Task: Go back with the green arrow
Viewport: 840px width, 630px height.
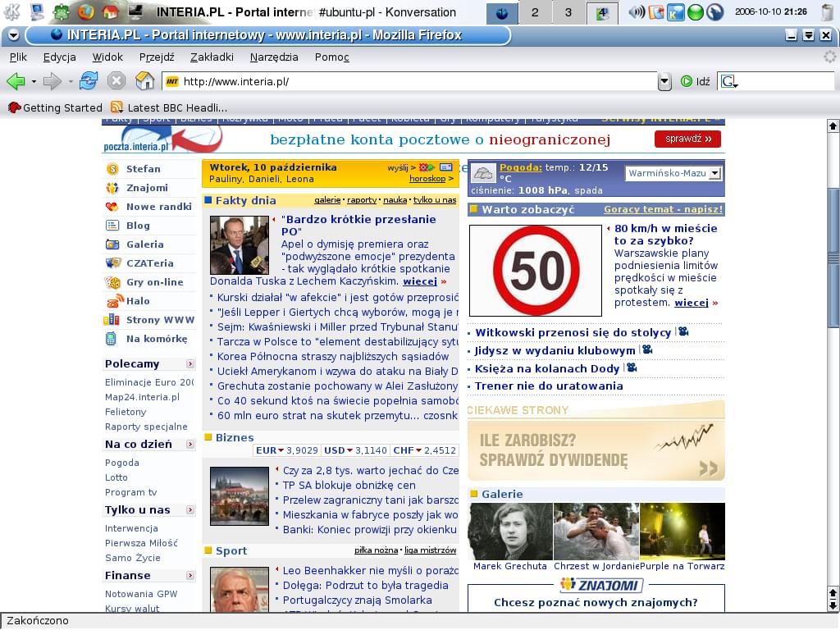Action: coord(16,81)
